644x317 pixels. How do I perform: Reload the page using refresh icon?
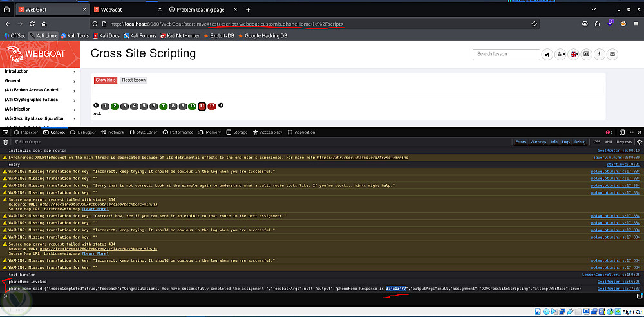click(x=32, y=24)
